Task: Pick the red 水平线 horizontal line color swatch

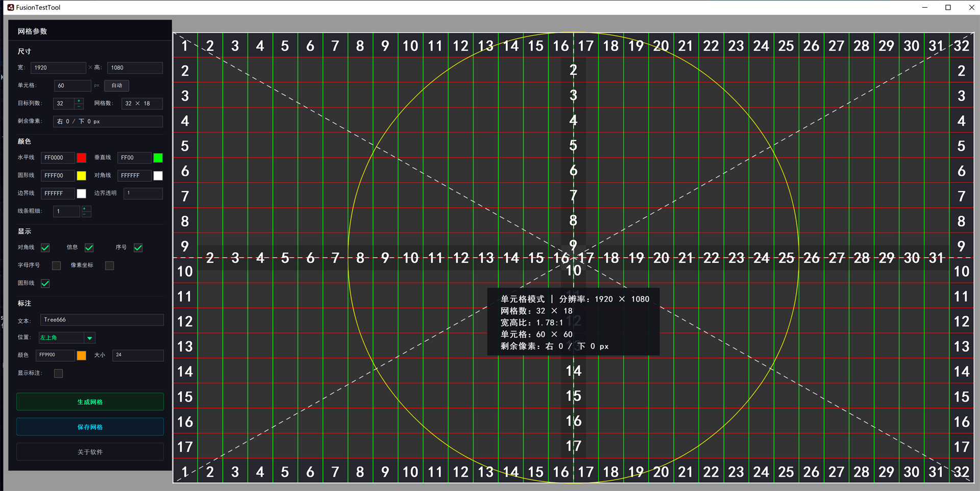Action: click(x=82, y=158)
